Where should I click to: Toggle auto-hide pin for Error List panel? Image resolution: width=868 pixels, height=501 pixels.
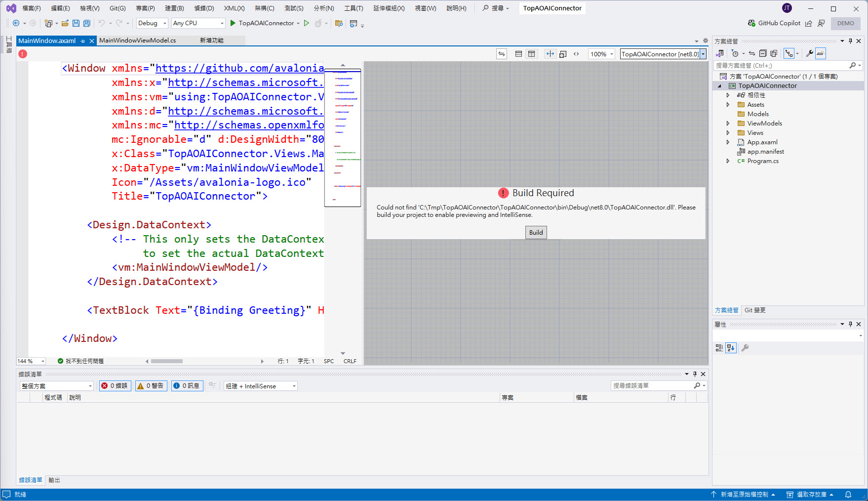(695, 374)
